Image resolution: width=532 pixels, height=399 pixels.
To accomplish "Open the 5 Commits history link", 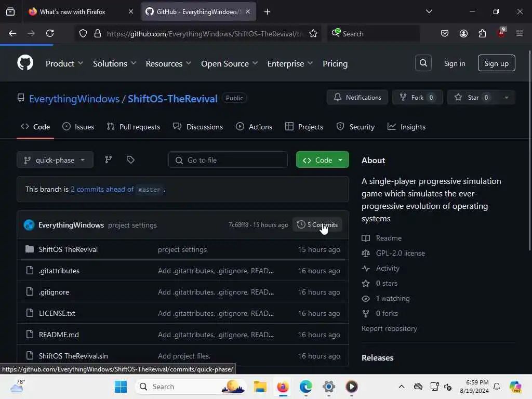I will pyautogui.click(x=317, y=224).
